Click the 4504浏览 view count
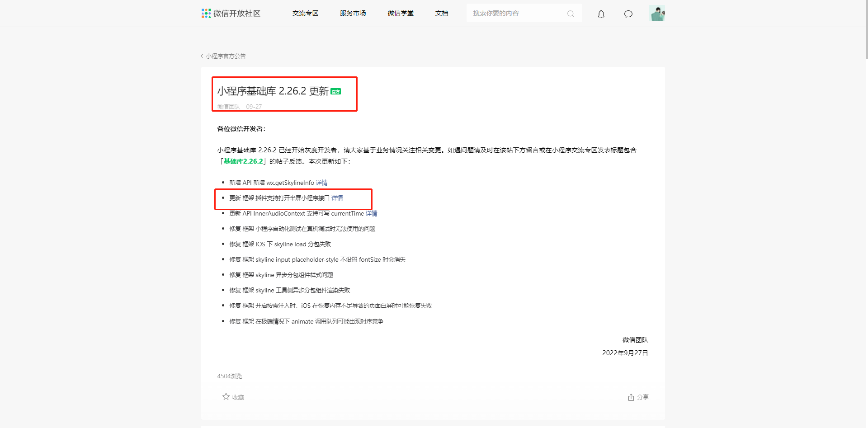Image resolution: width=868 pixels, height=428 pixels. pos(230,376)
